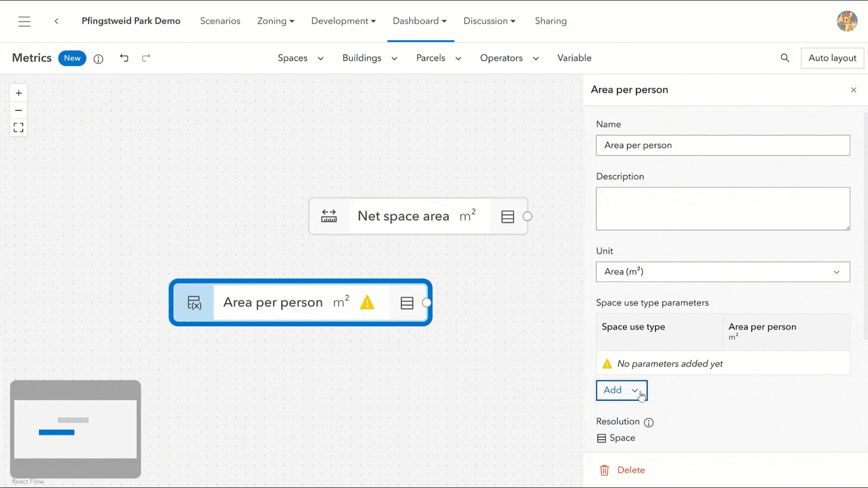Redo the last metrics change

click(146, 58)
